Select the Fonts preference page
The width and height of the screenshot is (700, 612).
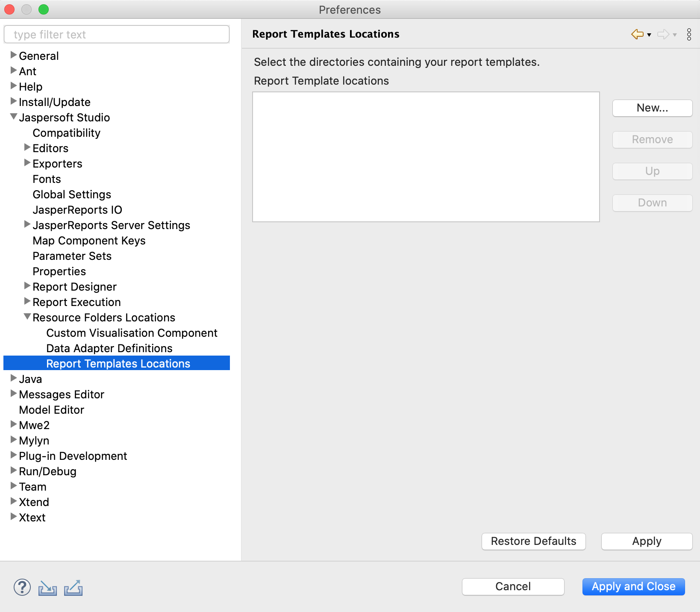[x=47, y=179]
